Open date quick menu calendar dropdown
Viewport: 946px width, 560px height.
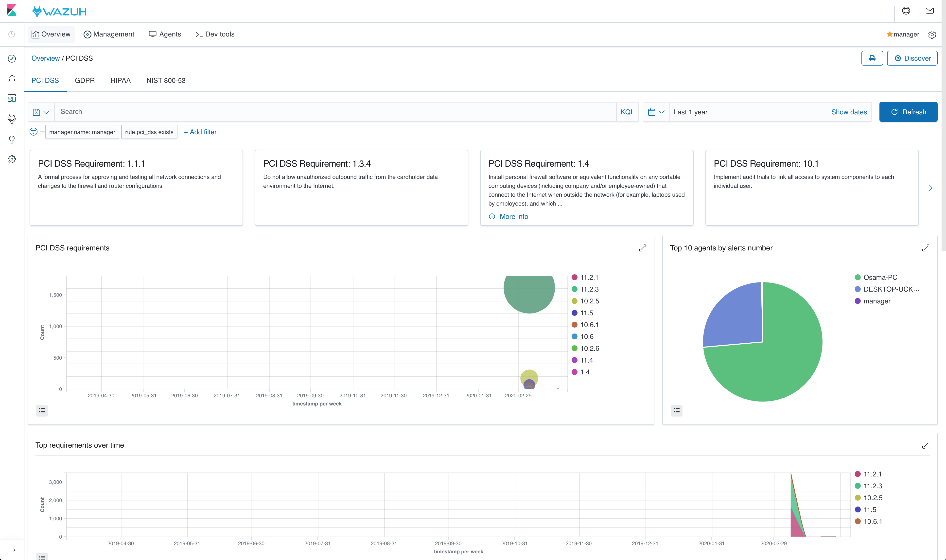(656, 112)
